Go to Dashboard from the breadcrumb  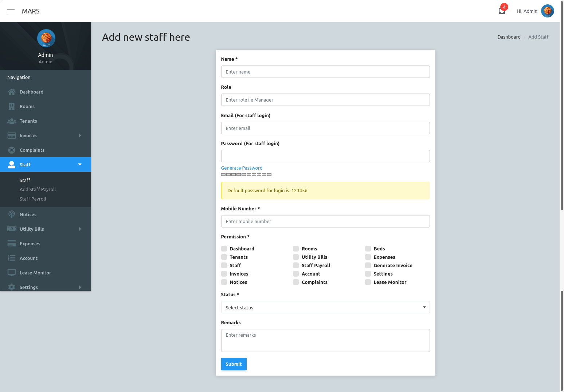[509, 37]
